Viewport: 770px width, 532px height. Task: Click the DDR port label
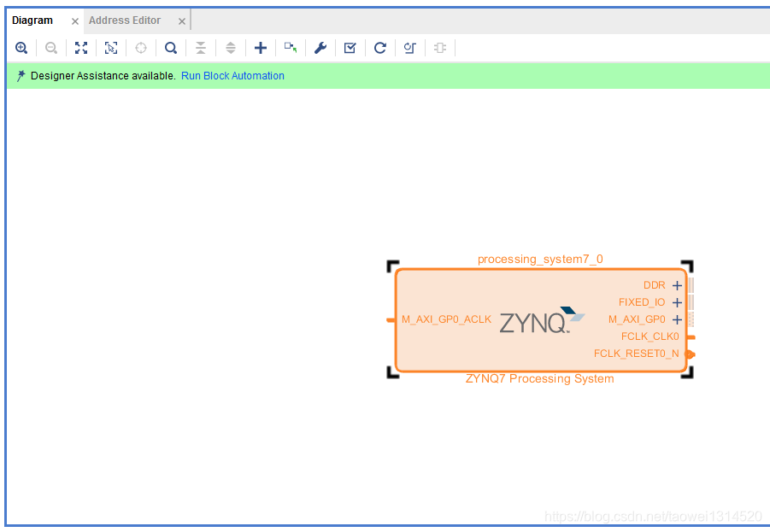654,285
